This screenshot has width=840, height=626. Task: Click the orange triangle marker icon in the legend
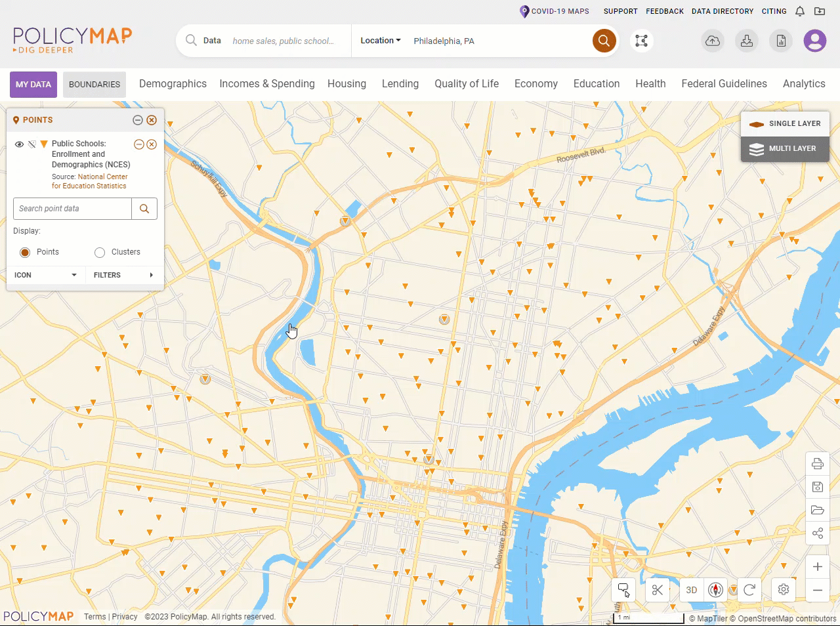(44, 144)
